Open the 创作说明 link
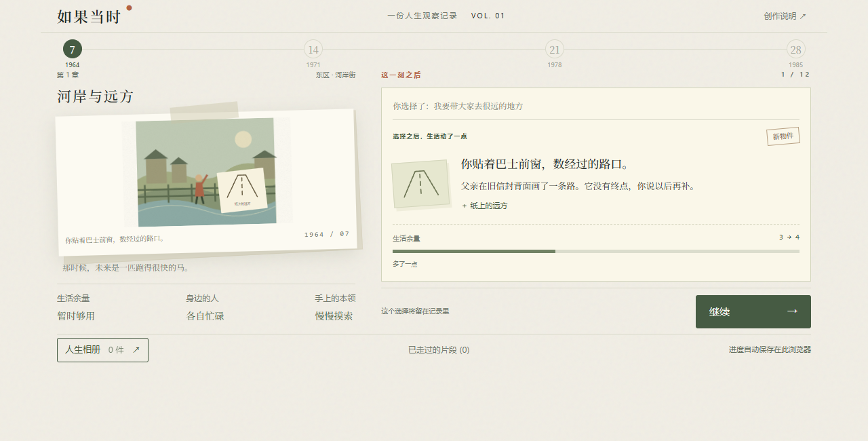Viewport: 868px width, 441px height. [785, 16]
